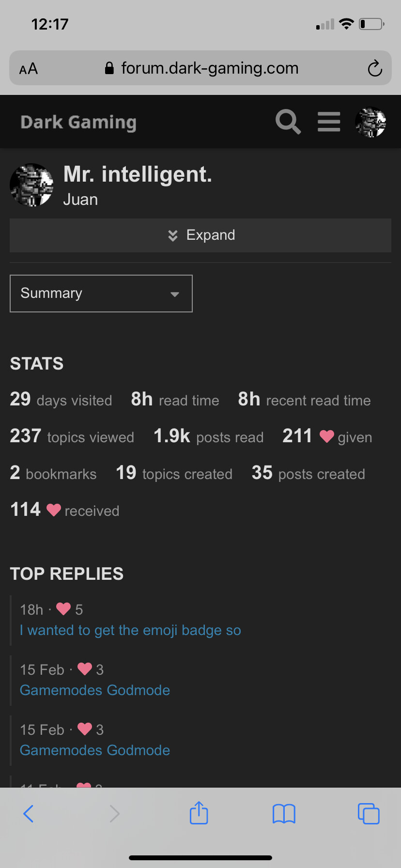The width and height of the screenshot is (401, 868).
Task: Open Safari bookmarks icon
Action: coord(284,813)
